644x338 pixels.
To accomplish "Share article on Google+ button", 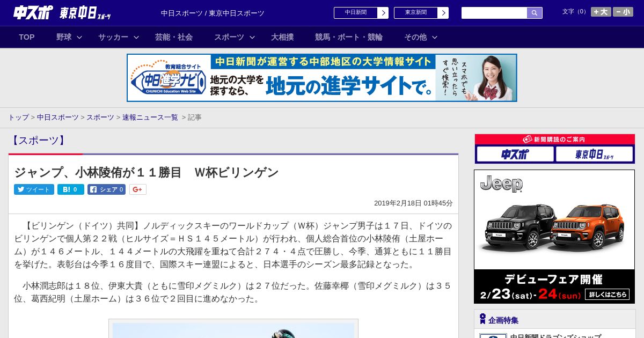I will 137,189.
